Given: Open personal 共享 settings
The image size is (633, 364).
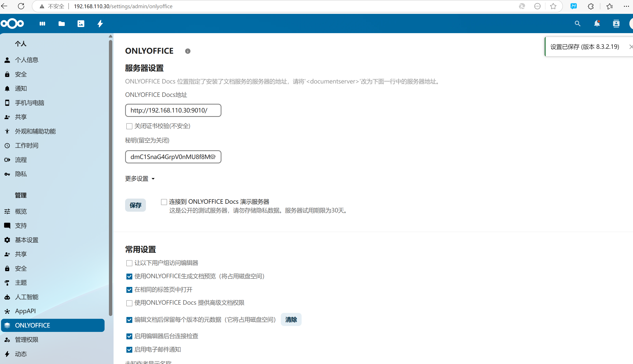Looking at the screenshot, I should pos(53,117).
